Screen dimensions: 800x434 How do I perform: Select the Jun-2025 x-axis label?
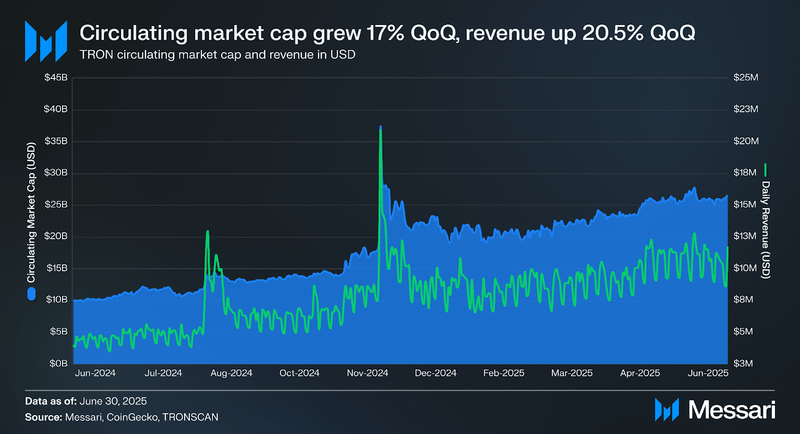point(708,373)
